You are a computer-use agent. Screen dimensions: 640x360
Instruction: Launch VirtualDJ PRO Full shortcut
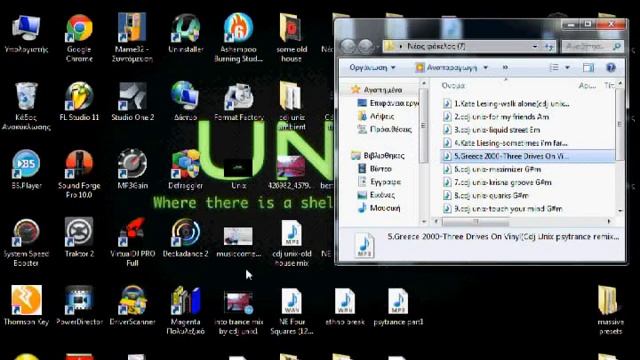[x=132, y=242]
